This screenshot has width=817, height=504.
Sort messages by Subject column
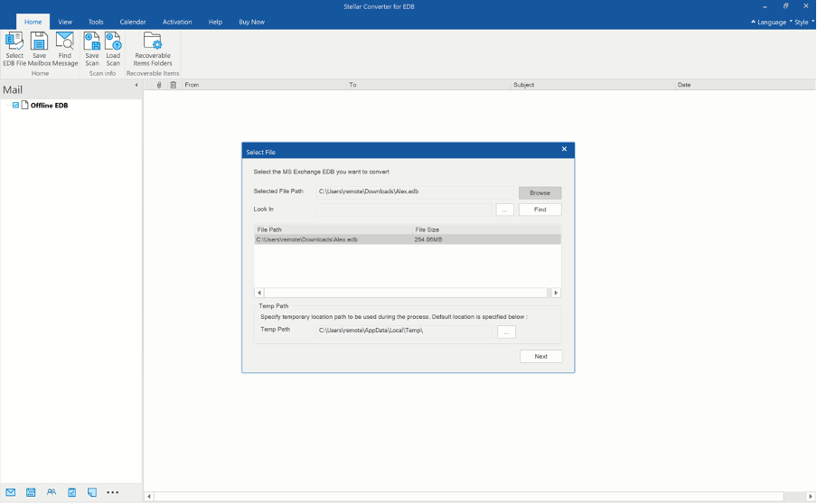593,85
